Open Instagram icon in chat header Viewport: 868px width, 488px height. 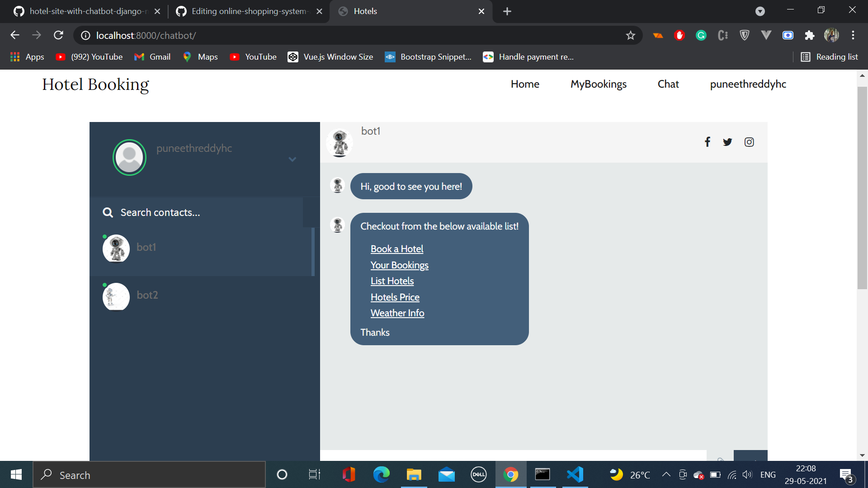coord(749,142)
